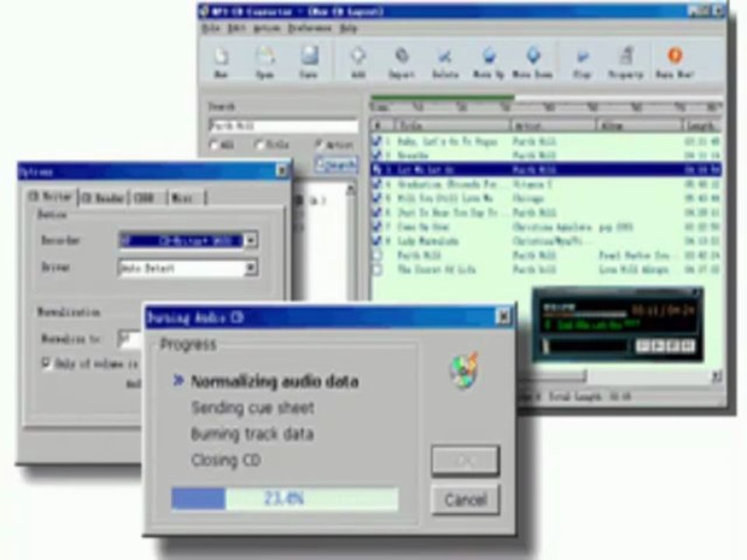The image size is (747, 560).
Task: Uncheck track 1 checkbox in the list
Action: (x=377, y=141)
